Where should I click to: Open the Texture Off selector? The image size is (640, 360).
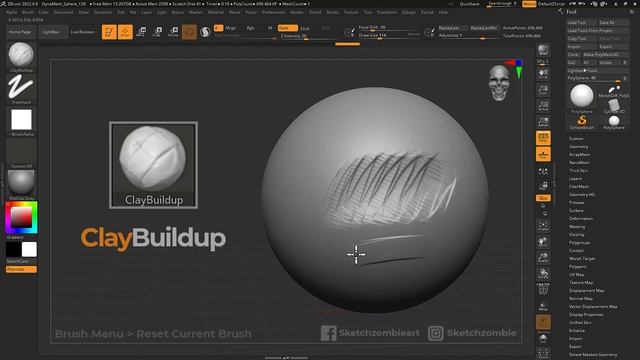[21, 152]
